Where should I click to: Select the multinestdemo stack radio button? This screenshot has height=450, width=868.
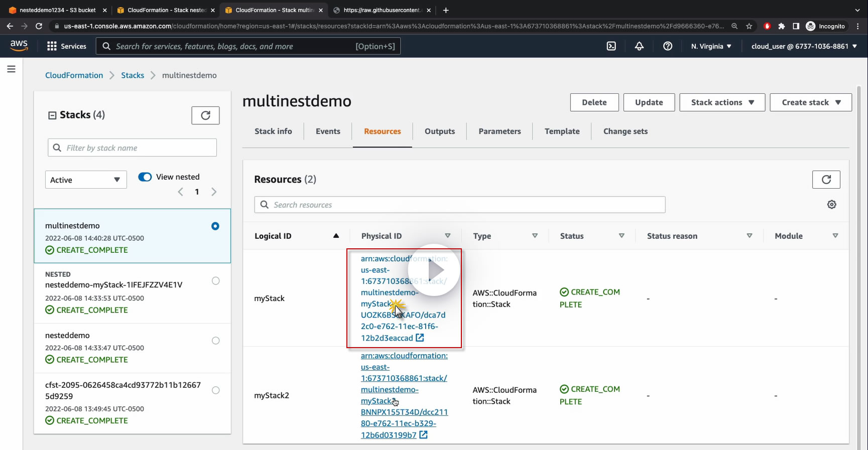215,226
